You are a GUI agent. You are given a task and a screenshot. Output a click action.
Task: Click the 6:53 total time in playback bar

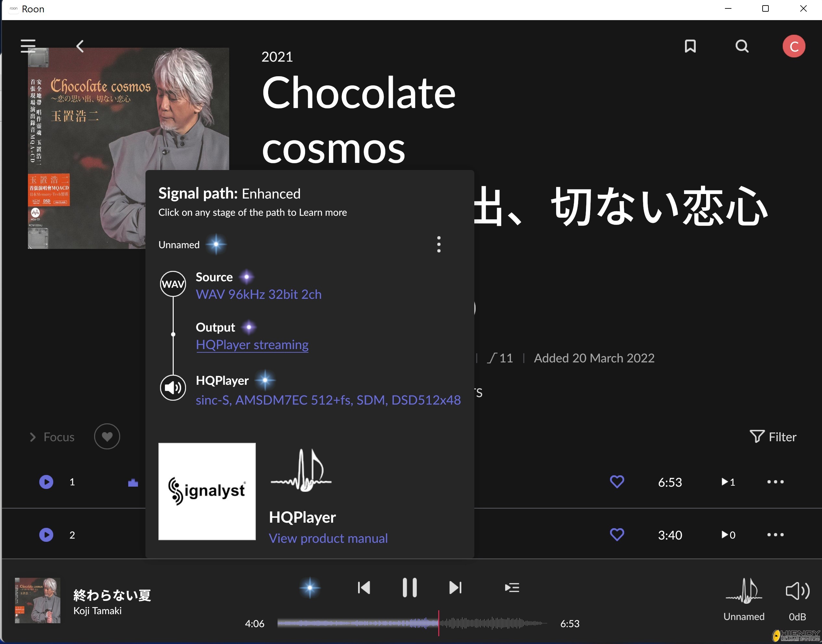pos(570,623)
